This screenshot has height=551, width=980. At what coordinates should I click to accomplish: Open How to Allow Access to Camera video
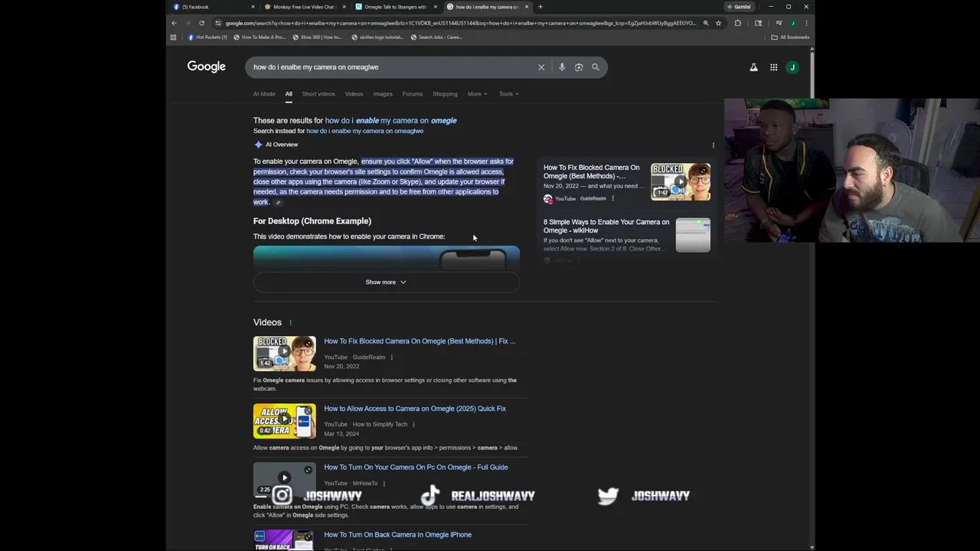[415, 409]
